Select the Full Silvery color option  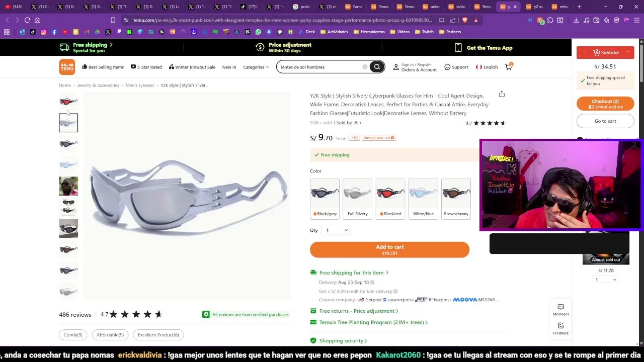click(357, 198)
